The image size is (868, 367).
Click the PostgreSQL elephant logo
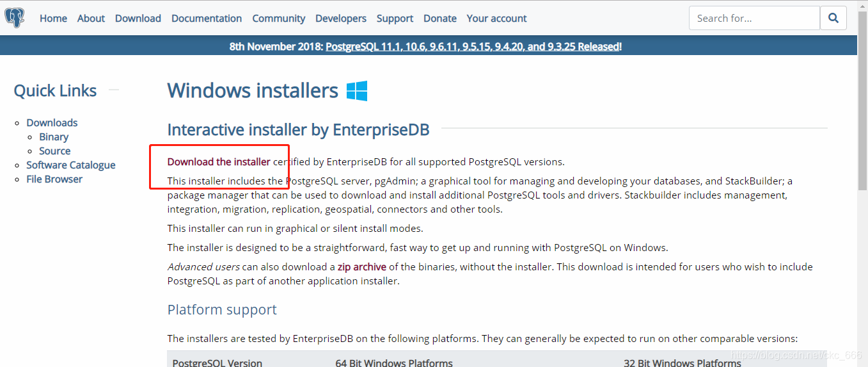(x=14, y=17)
